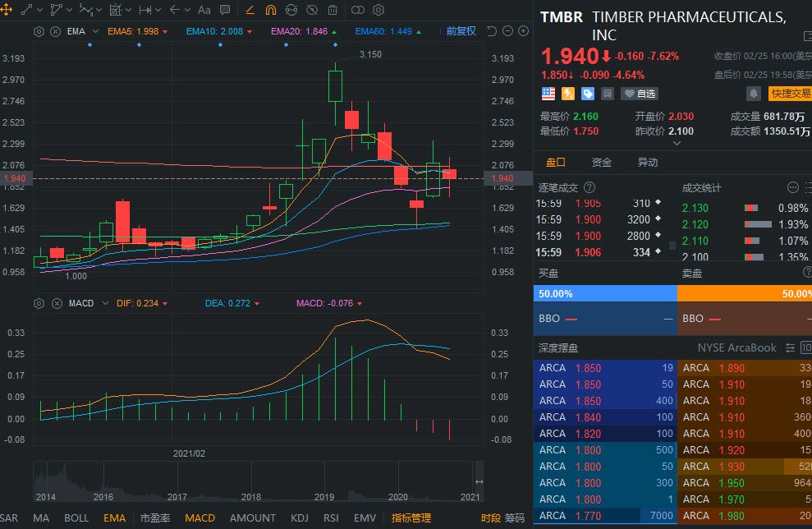Open help icon beside 逐笔成交
Viewport: 812px width, 529px height.
pos(590,187)
